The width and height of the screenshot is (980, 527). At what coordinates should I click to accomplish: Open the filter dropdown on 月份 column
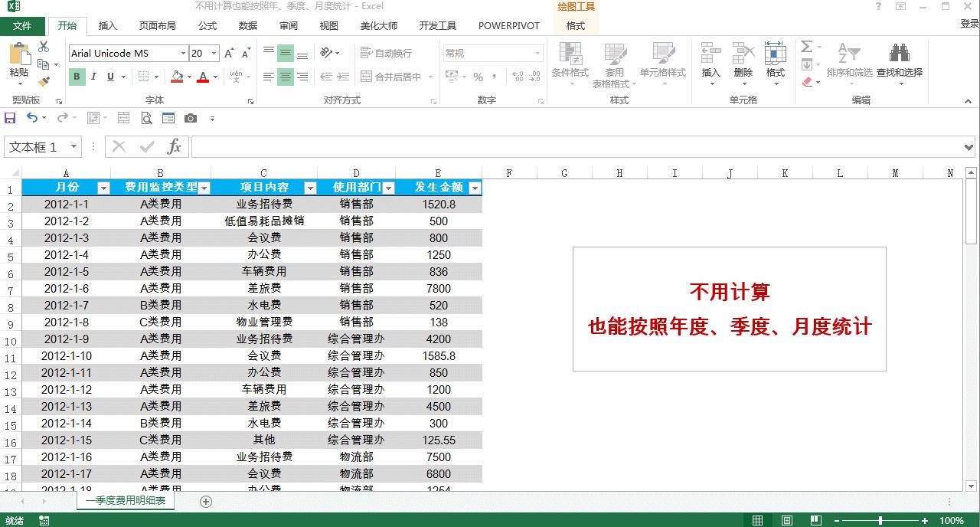coord(104,187)
